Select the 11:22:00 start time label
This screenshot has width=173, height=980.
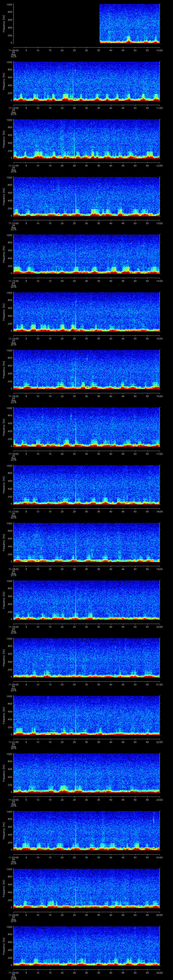[13, 799]
